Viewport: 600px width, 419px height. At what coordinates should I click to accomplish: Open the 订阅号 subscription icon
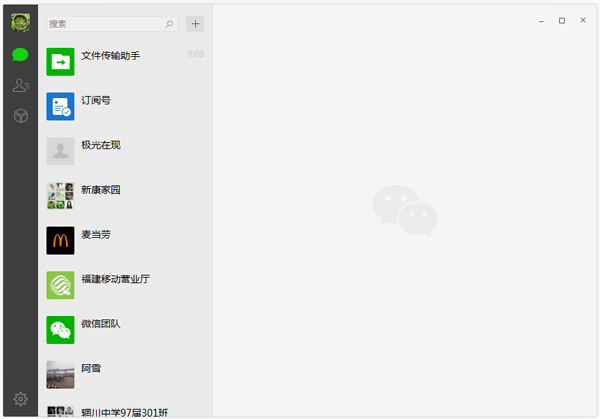pyautogui.click(x=60, y=106)
